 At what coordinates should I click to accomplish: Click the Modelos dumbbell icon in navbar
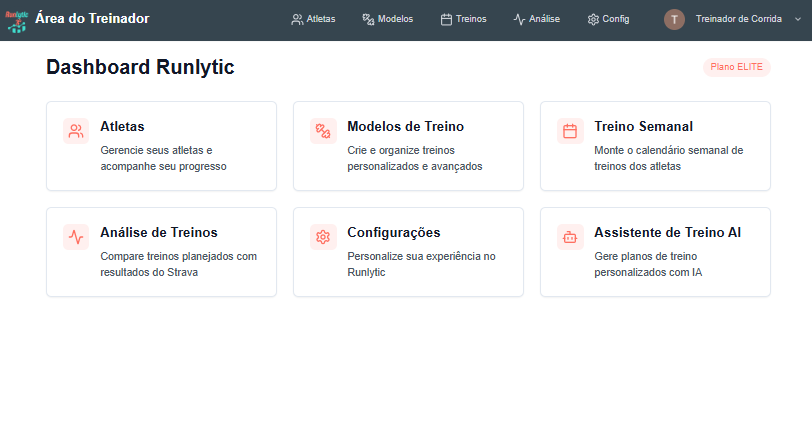(x=368, y=20)
